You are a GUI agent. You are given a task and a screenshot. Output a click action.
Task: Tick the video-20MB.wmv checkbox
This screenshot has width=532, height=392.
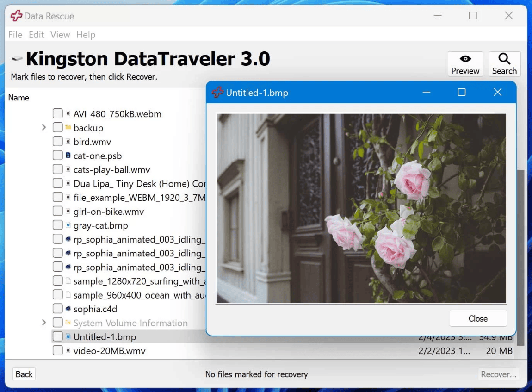(x=58, y=350)
